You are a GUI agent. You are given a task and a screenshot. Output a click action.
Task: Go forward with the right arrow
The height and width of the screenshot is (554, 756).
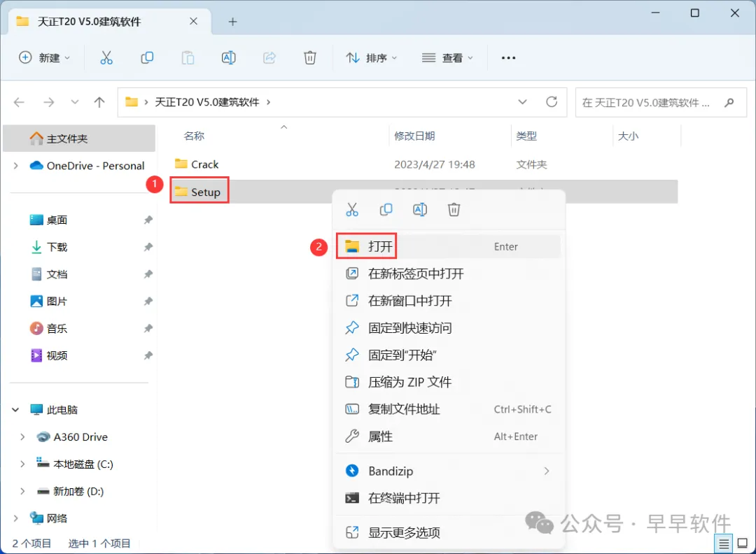[49, 102]
